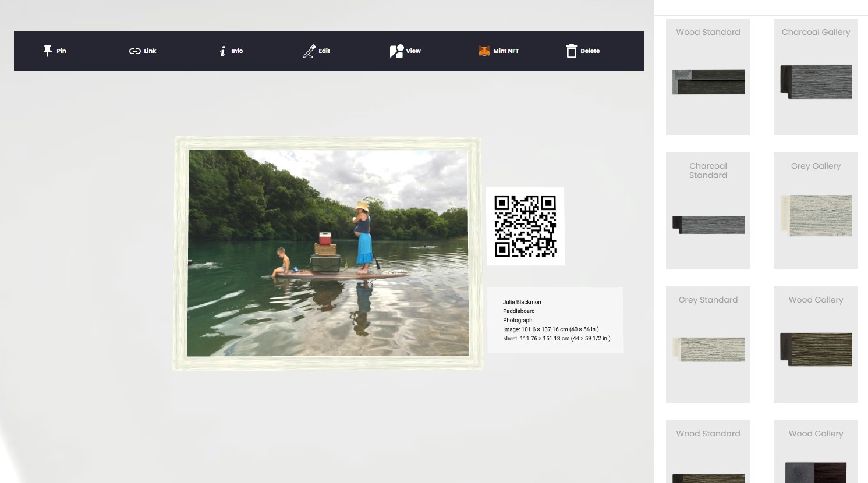Click the Link label in toolbar
868x483 pixels.
(150, 51)
